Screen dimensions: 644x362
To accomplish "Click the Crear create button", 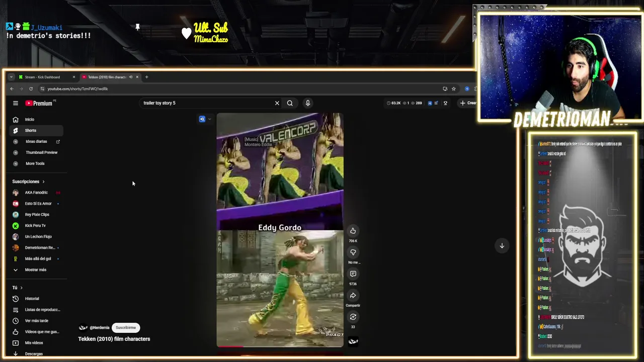I will [467, 103].
